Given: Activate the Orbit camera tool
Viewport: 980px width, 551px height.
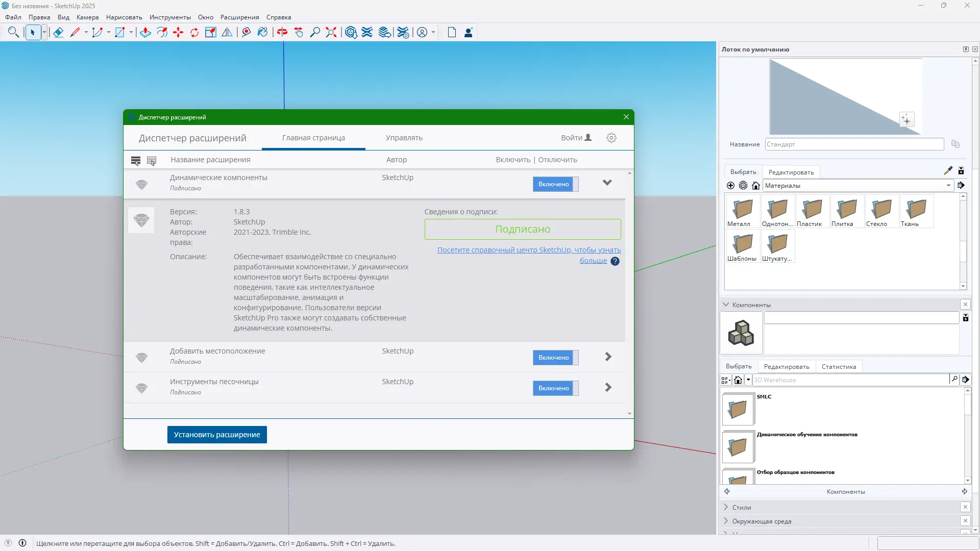Looking at the screenshot, I should [x=282, y=33].
